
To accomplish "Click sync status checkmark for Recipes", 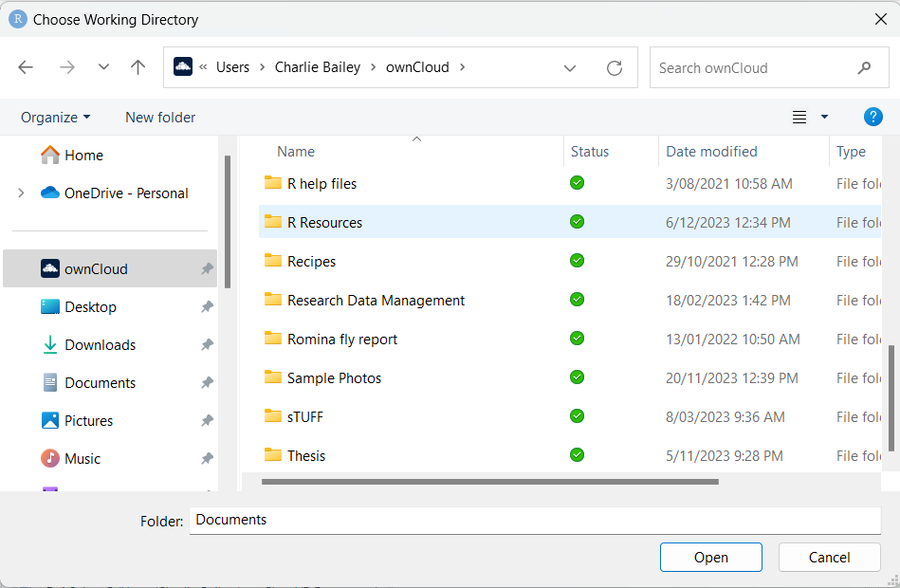I will (x=577, y=261).
